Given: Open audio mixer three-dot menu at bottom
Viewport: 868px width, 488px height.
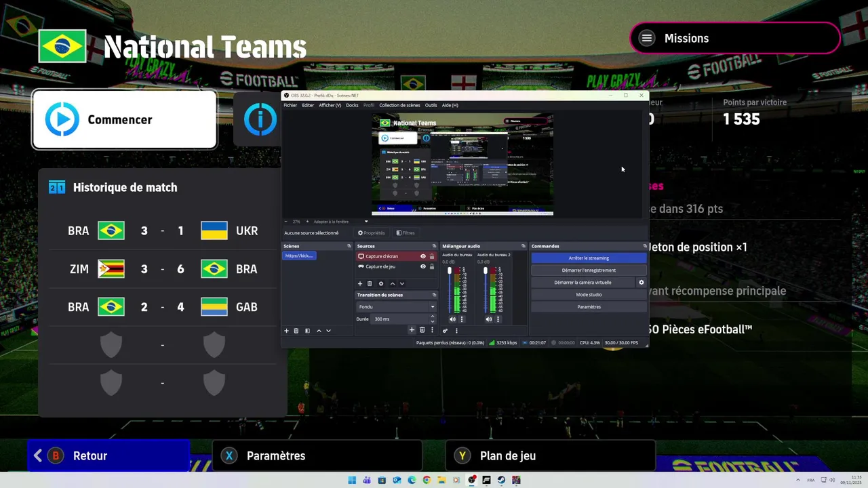Looking at the screenshot, I should click(456, 331).
